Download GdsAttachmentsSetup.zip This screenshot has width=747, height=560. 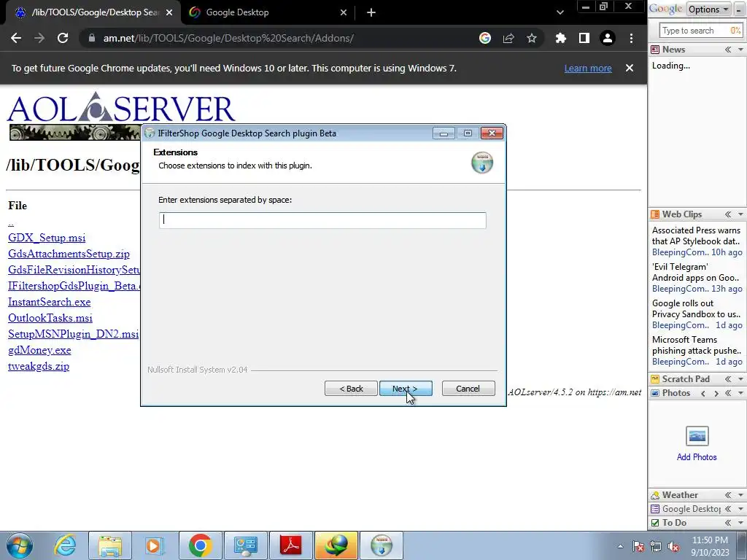coord(69,254)
